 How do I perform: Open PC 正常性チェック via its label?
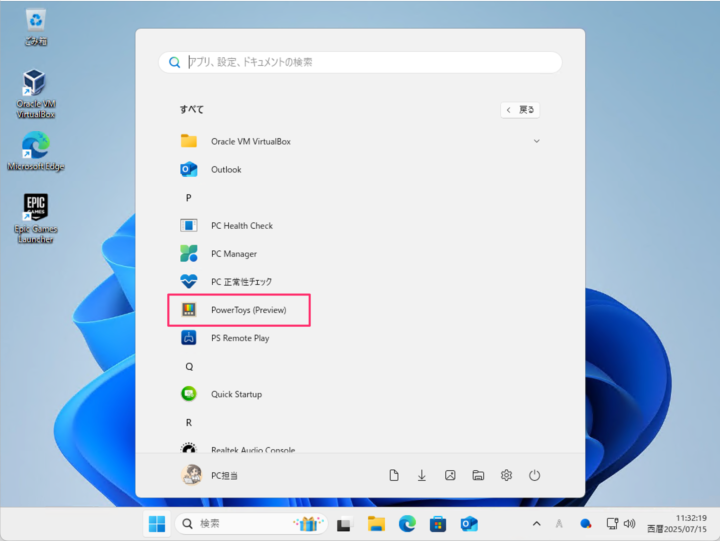(x=242, y=282)
